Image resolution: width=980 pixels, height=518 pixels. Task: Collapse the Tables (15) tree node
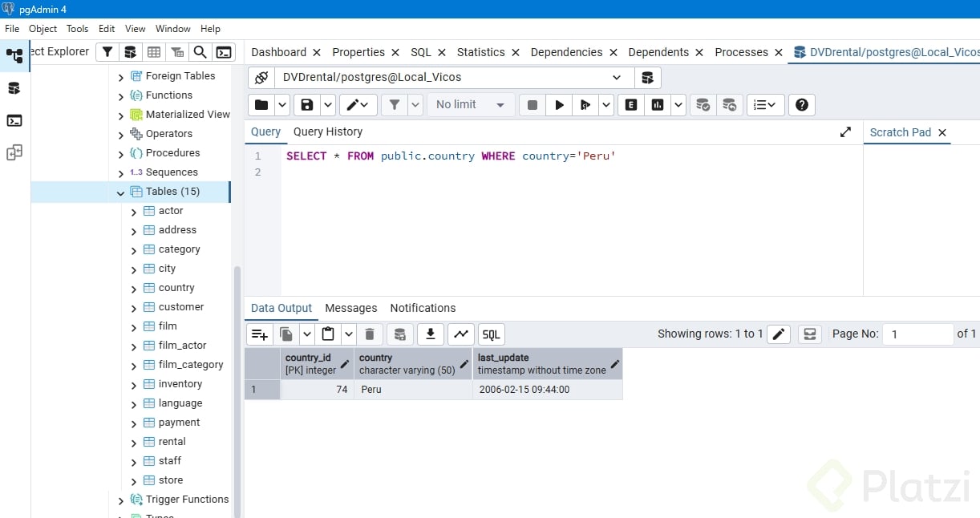pyautogui.click(x=121, y=192)
